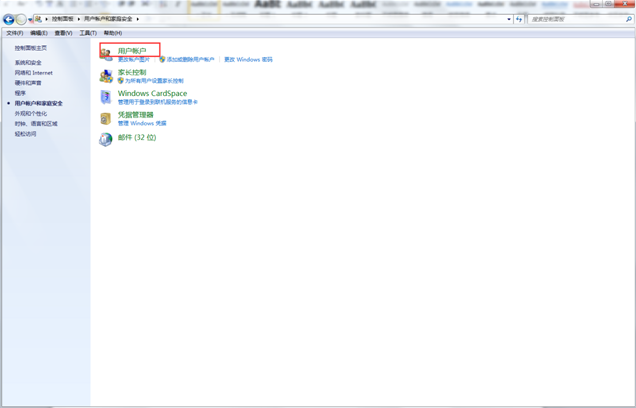Select 用户帐户和家庭安全 in the sidebar

tap(39, 103)
